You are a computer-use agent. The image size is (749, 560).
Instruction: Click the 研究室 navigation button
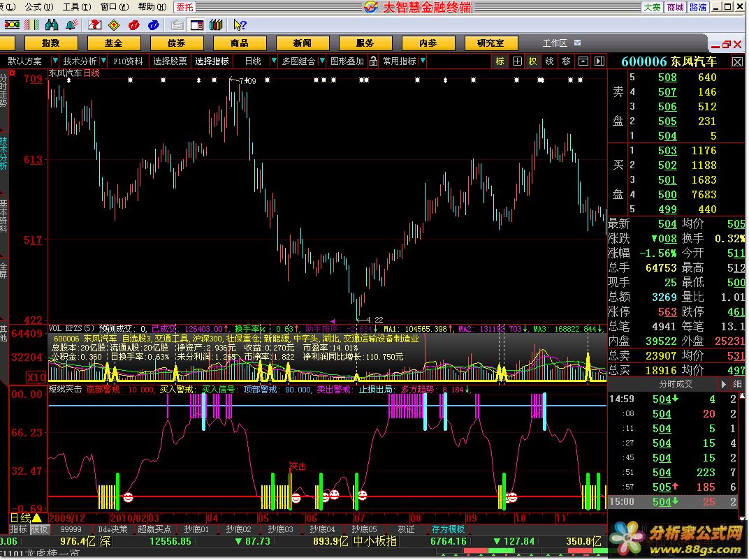(x=490, y=43)
